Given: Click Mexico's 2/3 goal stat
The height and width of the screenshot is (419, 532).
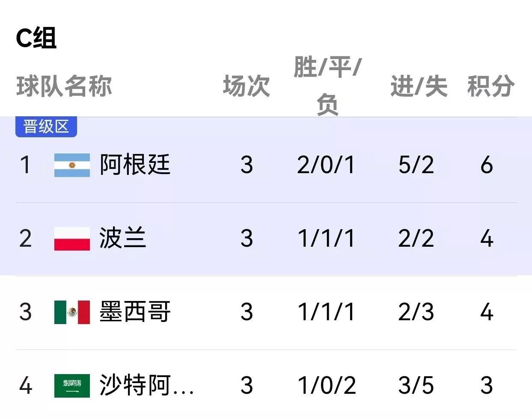Looking at the screenshot, I should (x=416, y=311).
